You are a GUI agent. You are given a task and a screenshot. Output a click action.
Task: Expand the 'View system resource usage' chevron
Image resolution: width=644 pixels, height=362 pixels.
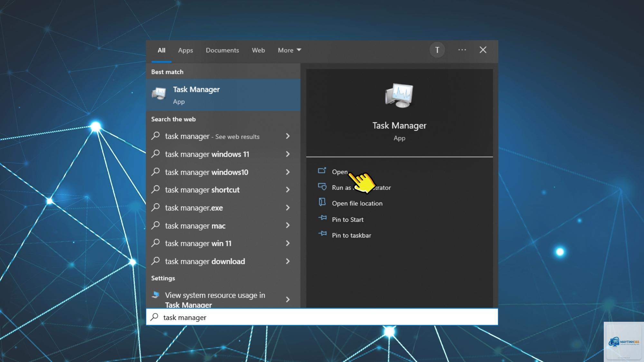pyautogui.click(x=288, y=300)
